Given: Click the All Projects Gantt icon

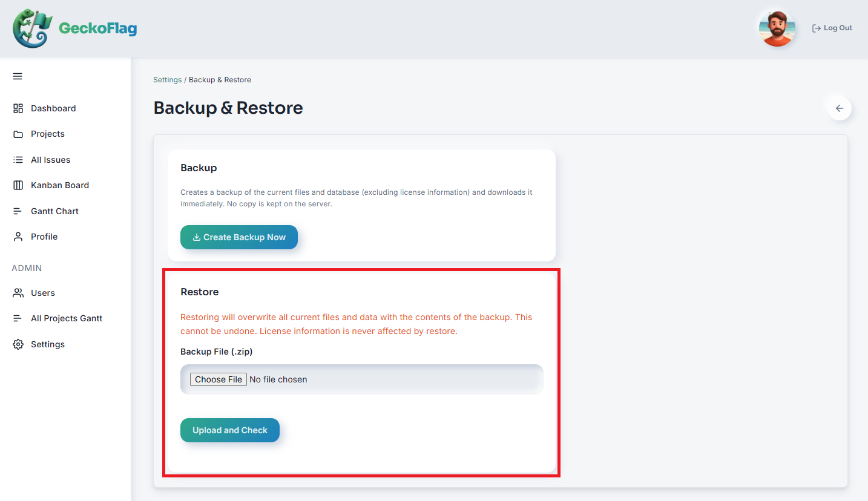Looking at the screenshot, I should [x=18, y=318].
